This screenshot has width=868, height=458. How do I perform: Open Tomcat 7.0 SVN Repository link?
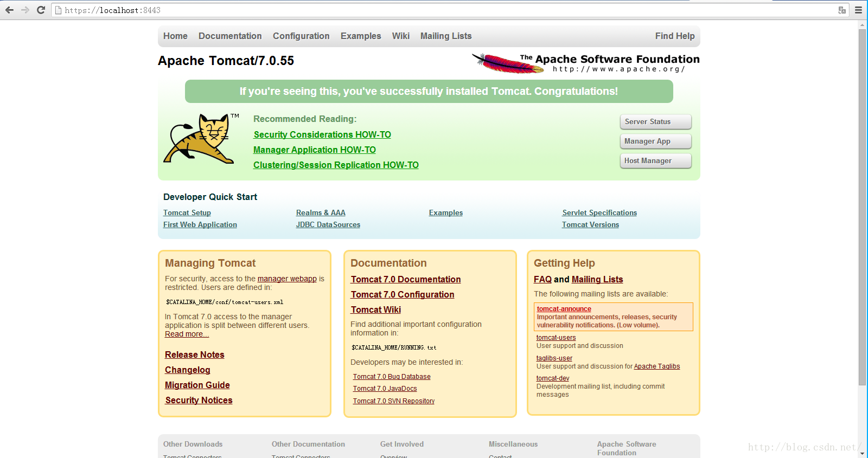pyautogui.click(x=394, y=401)
